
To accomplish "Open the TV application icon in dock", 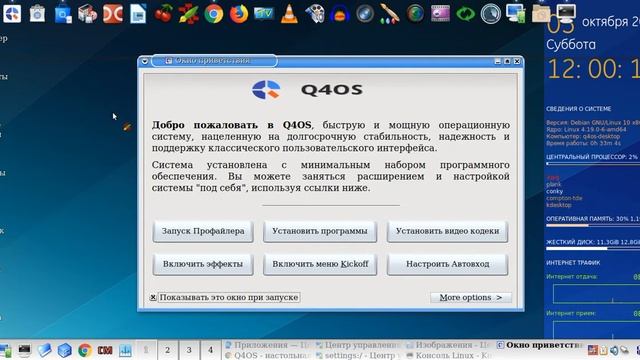I will (264, 14).
